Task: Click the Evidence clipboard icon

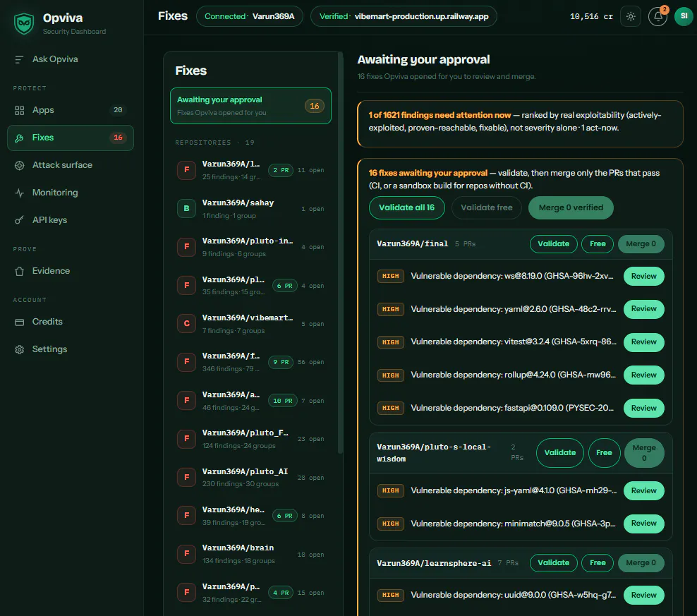Action: pos(19,271)
